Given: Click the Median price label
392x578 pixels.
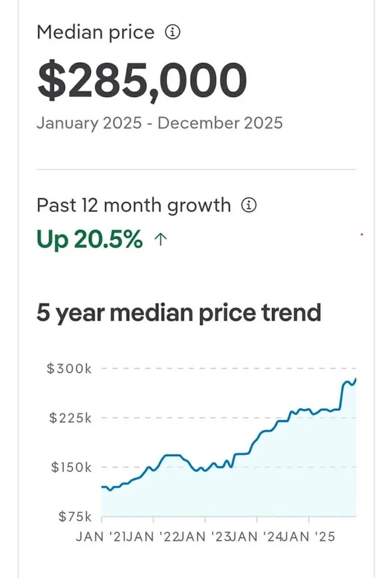Looking at the screenshot, I should [x=95, y=33].
